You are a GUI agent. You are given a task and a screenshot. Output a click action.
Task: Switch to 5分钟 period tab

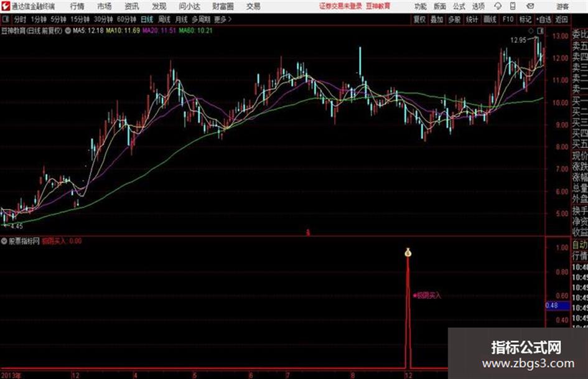(x=58, y=19)
